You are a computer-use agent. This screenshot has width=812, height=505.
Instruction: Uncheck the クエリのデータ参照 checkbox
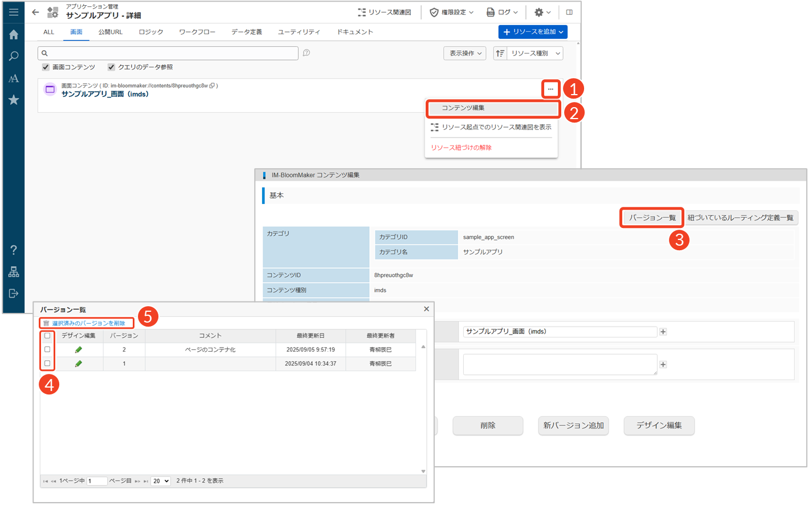click(x=111, y=67)
